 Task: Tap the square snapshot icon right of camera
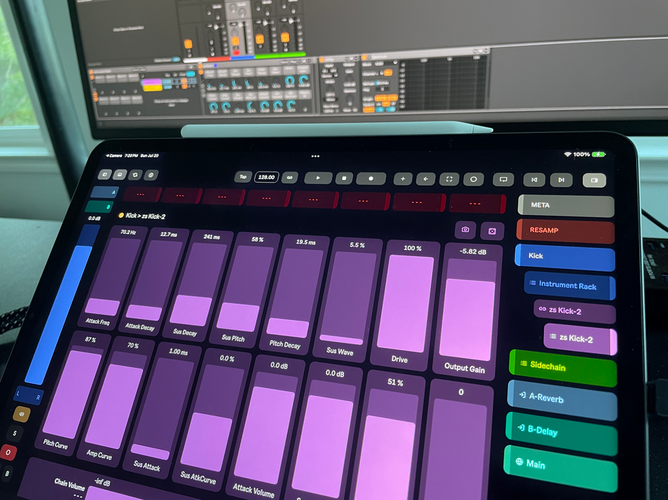coord(492,231)
